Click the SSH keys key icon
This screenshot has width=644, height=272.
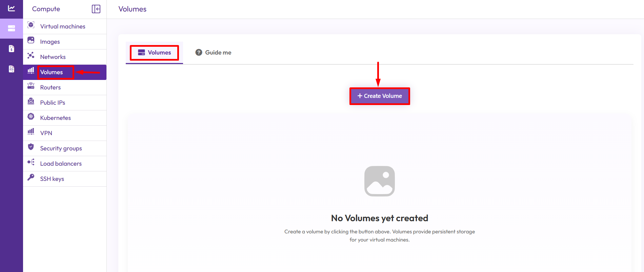click(31, 177)
